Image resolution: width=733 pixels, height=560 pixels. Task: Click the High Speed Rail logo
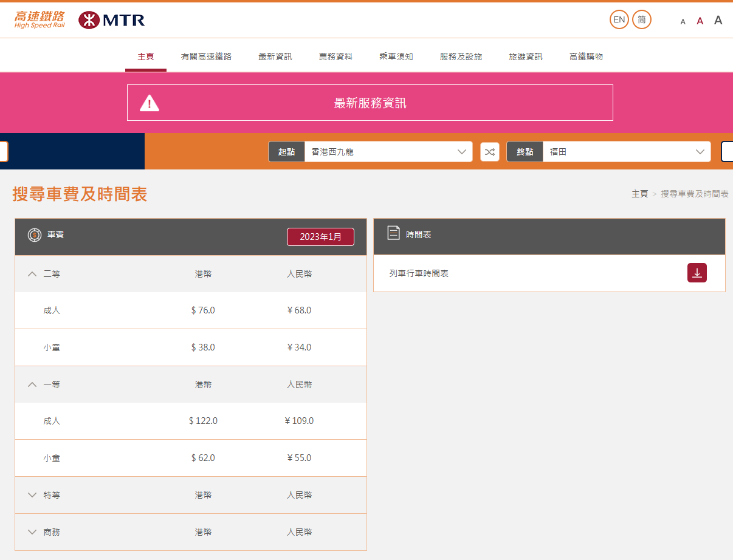40,20
